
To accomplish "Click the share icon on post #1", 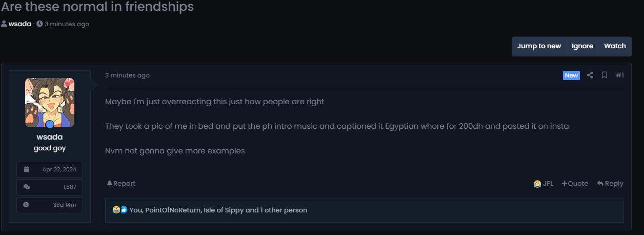I will [590, 75].
